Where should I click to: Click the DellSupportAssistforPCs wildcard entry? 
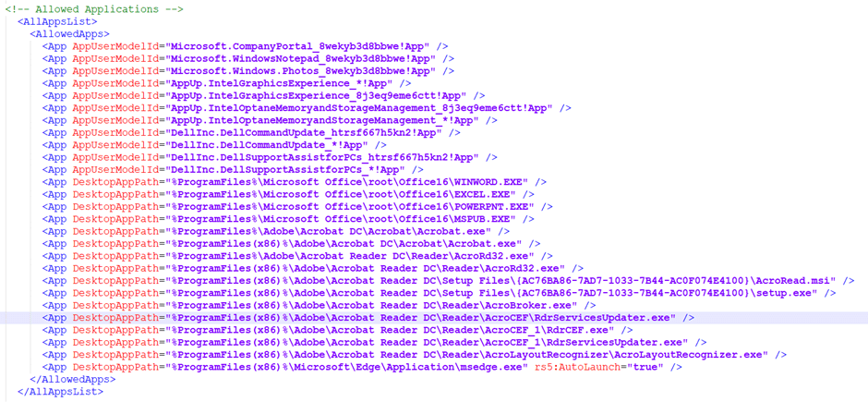pyautogui.click(x=233, y=169)
